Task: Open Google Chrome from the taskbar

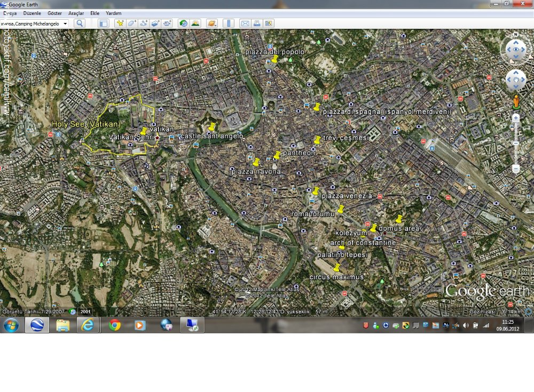Action: click(x=115, y=325)
